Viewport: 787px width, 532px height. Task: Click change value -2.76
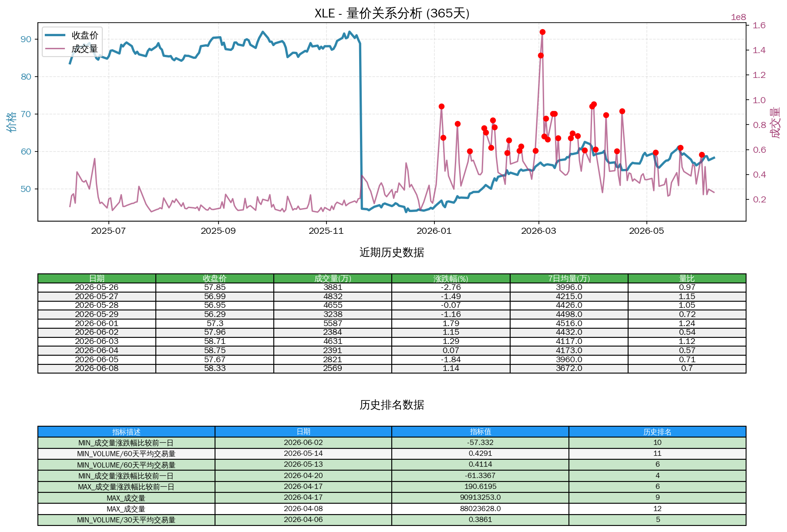tap(451, 287)
